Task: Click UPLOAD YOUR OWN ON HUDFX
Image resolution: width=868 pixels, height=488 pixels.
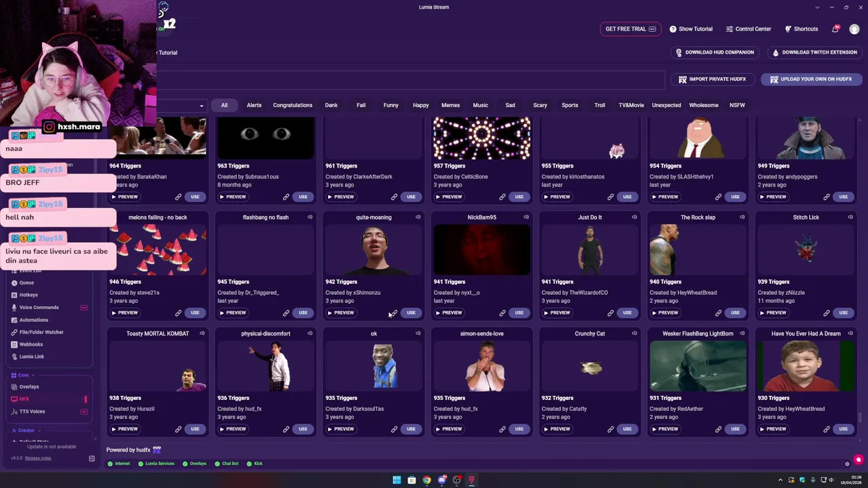Action: coord(811,79)
